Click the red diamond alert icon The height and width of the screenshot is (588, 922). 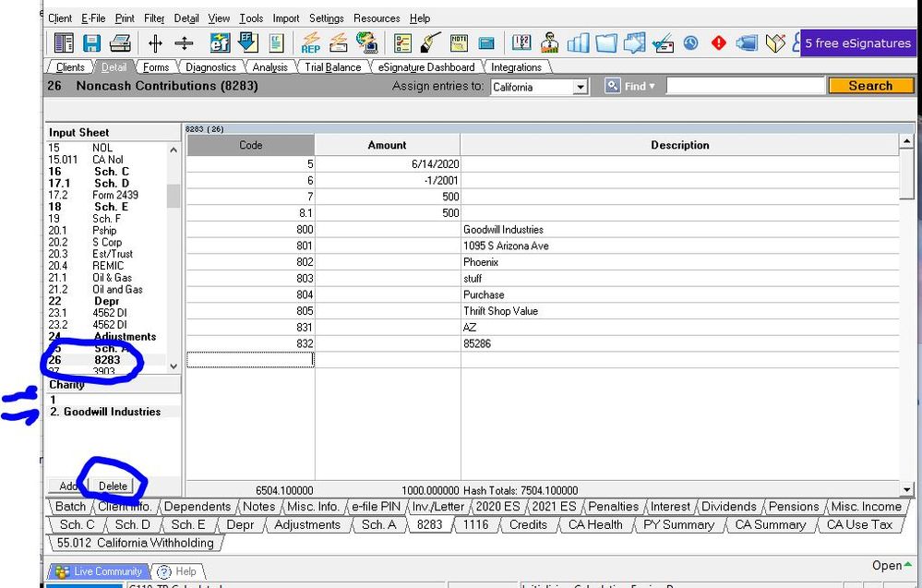(x=719, y=42)
